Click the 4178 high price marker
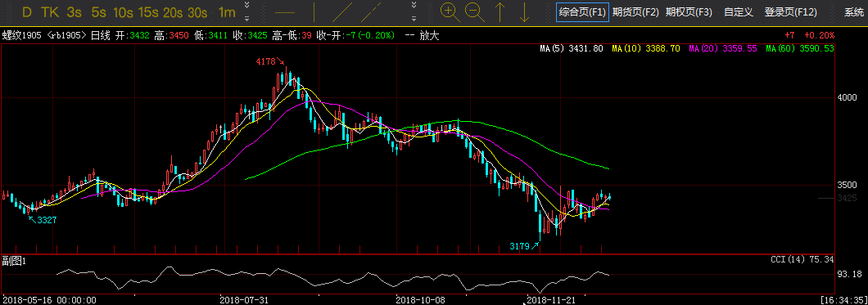The width and height of the screenshot is (868, 305). [x=265, y=61]
